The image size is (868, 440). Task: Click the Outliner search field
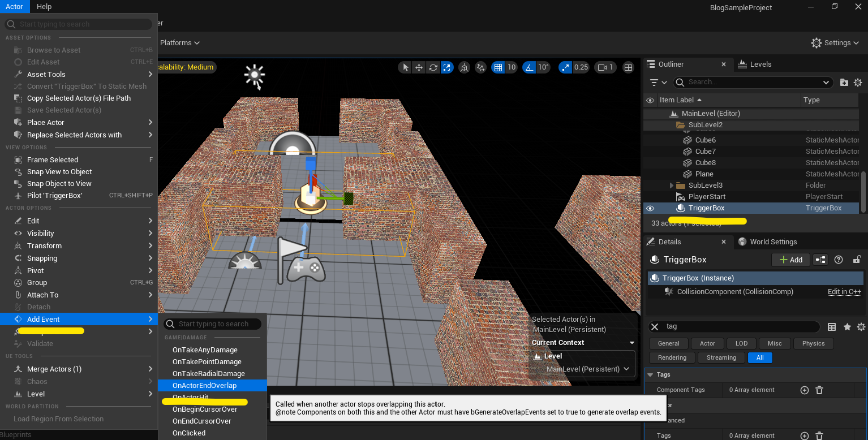753,82
